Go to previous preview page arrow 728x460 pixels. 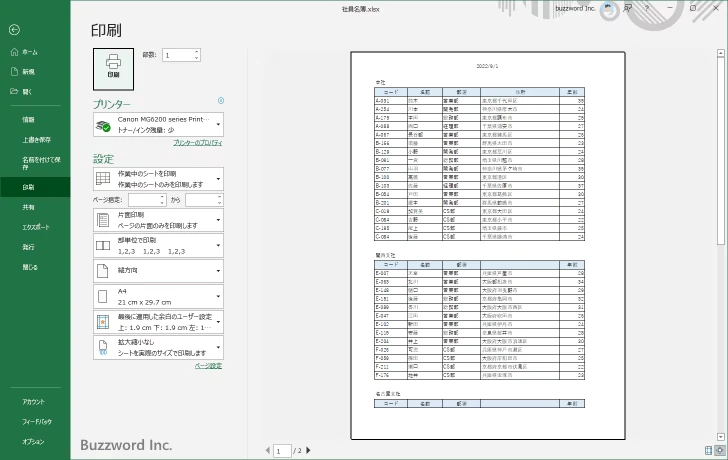[267, 450]
